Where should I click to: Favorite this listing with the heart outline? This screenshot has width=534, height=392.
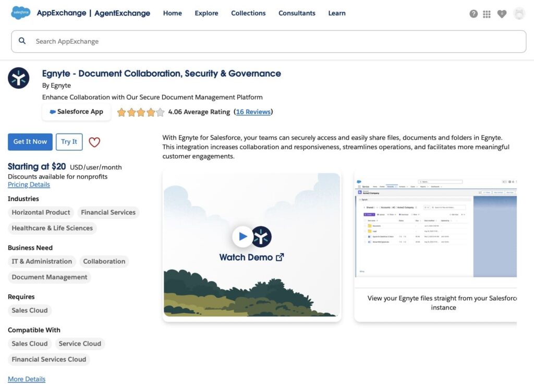click(94, 142)
